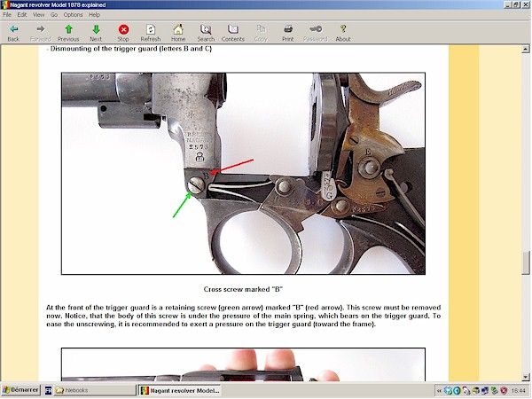Click the quick launch icon beside Démarrer
Image resolution: width=532 pixels, height=399 pixels.
(x=48, y=390)
